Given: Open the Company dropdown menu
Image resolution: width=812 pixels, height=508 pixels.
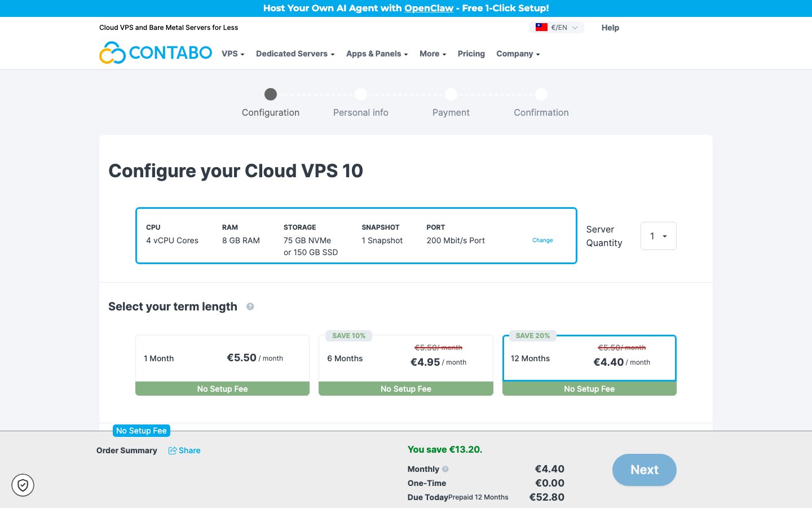Looking at the screenshot, I should pos(518,54).
